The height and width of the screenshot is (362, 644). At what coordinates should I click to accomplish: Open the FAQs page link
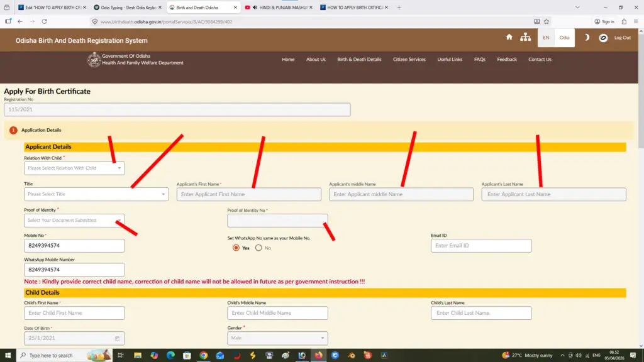coord(479,60)
